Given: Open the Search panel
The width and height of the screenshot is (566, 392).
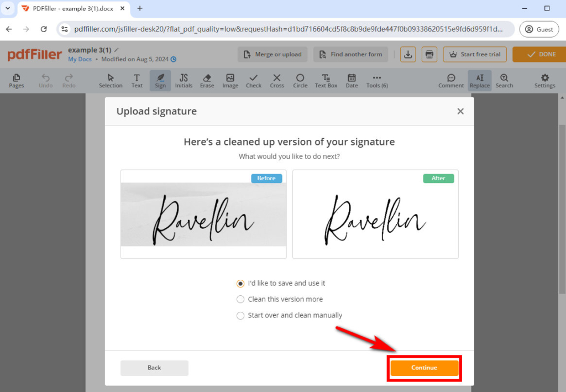Looking at the screenshot, I should coord(504,81).
